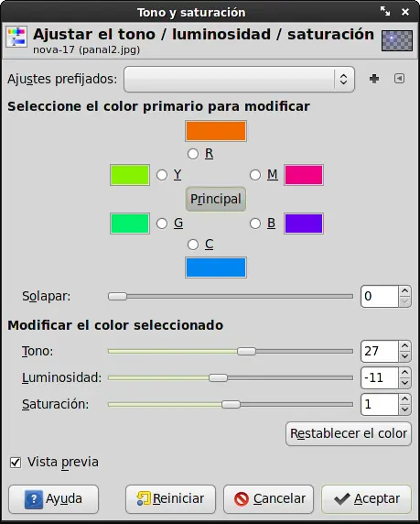Click the Saturación slider handle
This screenshot has width=420, height=524.
[x=231, y=404]
